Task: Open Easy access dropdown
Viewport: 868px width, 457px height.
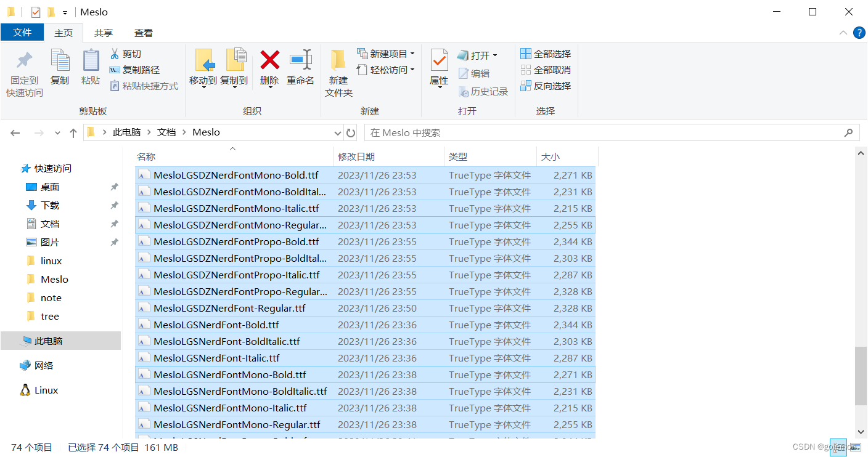Action: tap(385, 70)
